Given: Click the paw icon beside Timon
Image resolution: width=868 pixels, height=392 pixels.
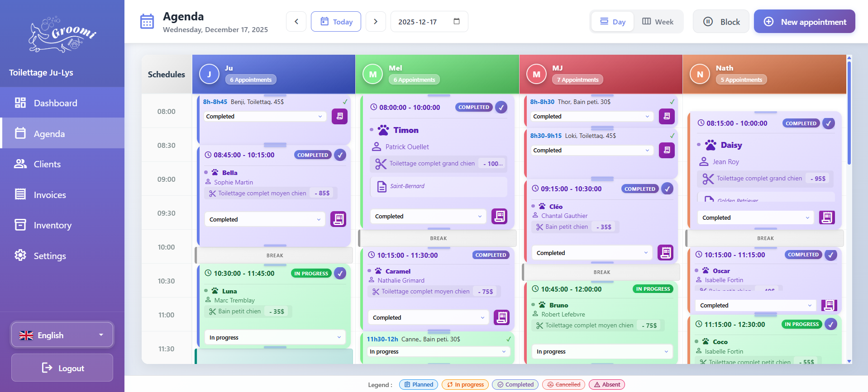Looking at the screenshot, I should tap(383, 130).
